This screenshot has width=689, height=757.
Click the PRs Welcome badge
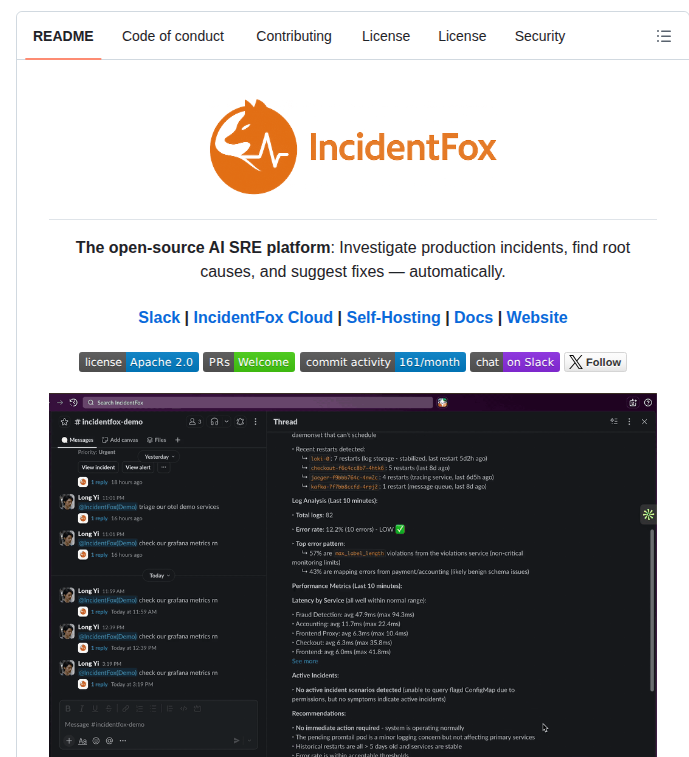coord(249,362)
